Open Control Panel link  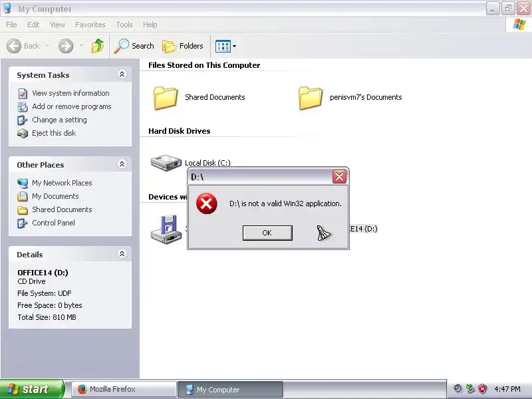53,223
